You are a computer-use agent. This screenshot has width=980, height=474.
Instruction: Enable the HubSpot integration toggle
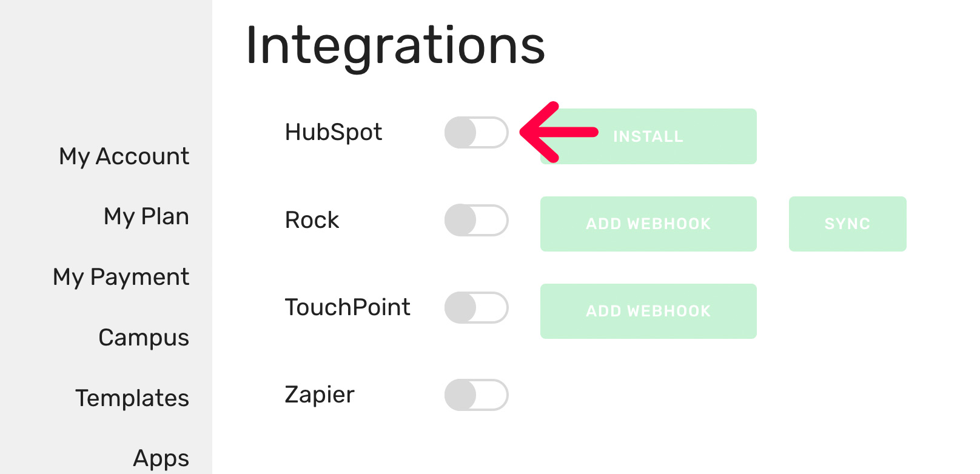[x=477, y=133]
